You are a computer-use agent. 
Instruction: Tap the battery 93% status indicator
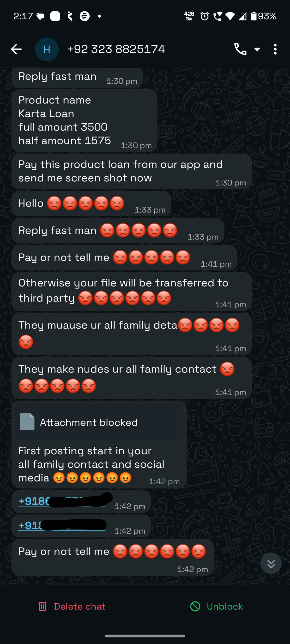pyautogui.click(x=264, y=16)
